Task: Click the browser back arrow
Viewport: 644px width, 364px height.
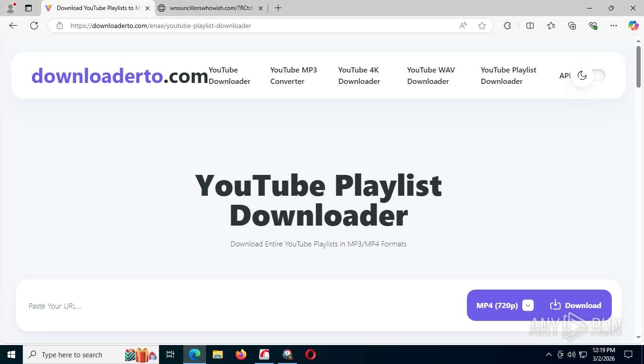Action: tap(13, 26)
